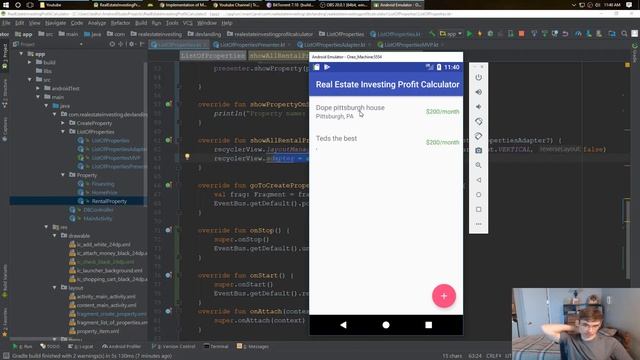Select DBController file in tree

point(98,209)
